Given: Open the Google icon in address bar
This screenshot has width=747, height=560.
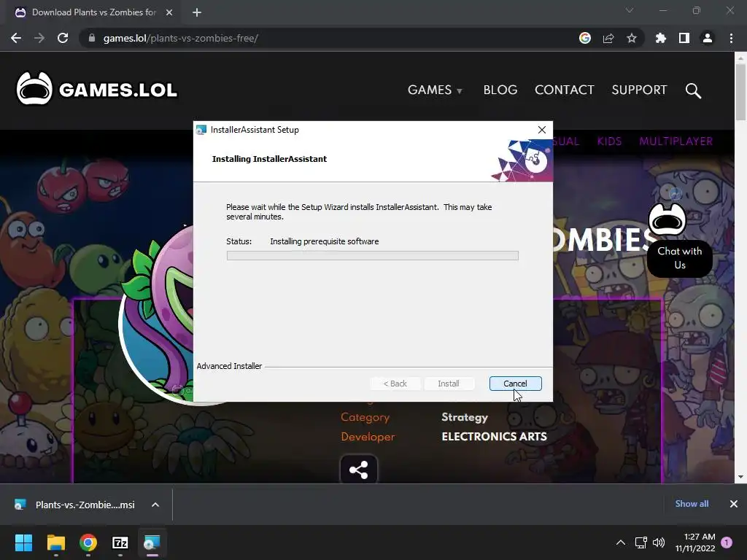Looking at the screenshot, I should [585, 38].
